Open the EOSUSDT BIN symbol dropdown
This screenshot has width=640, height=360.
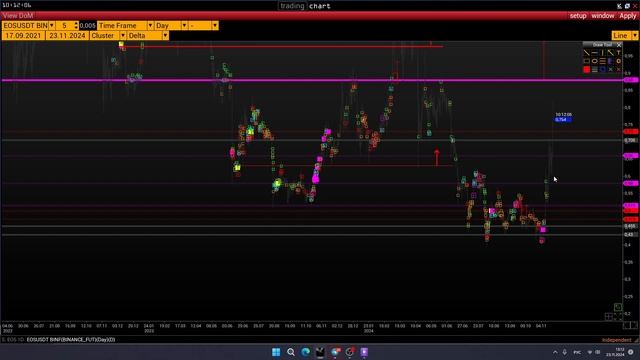tap(51, 25)
